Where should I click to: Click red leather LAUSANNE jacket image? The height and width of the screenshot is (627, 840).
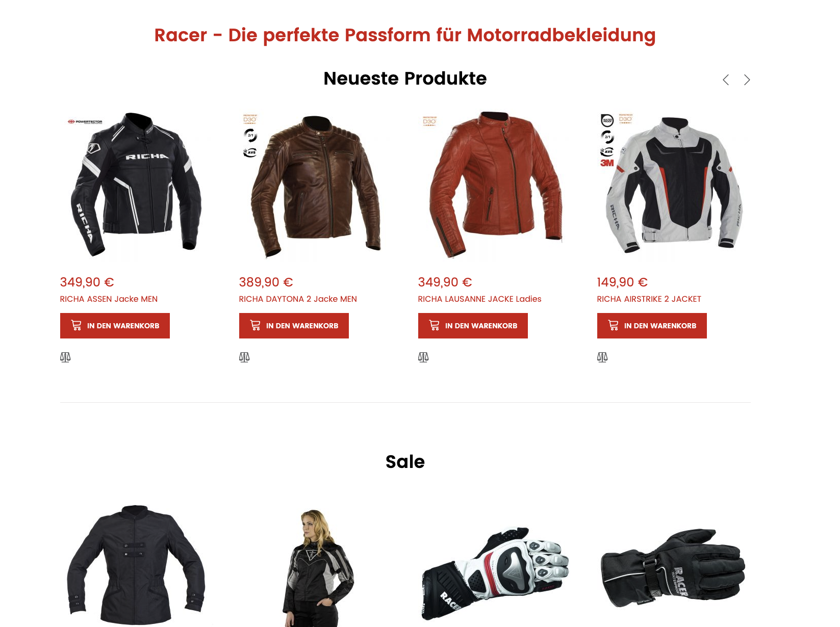495,185
